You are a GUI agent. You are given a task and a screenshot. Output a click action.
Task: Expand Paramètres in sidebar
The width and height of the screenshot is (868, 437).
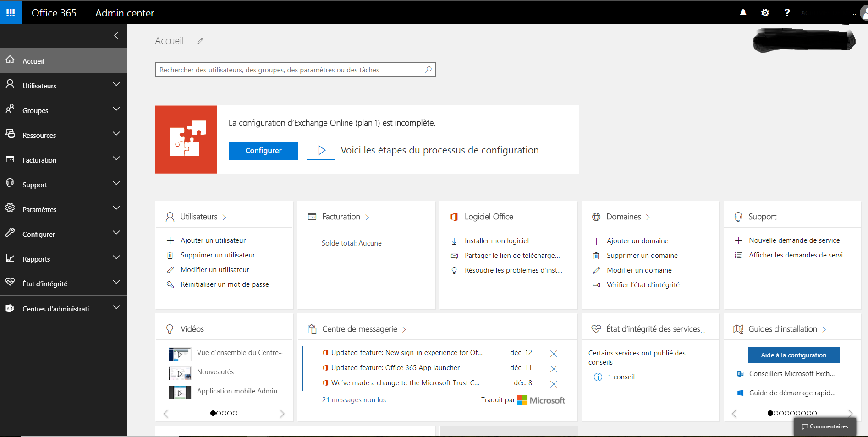pos(116,208)
